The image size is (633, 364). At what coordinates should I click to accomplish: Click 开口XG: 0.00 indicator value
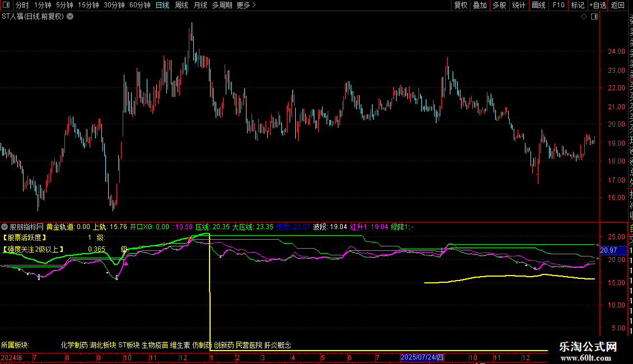150,227
